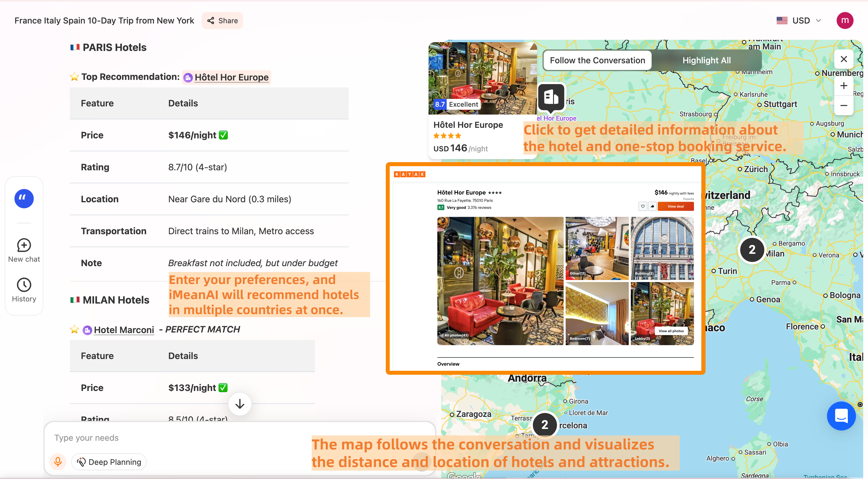This screenshot has height=479, width=868.
Task: Open the Hotel Marconi link
Action: coord(124,330)
